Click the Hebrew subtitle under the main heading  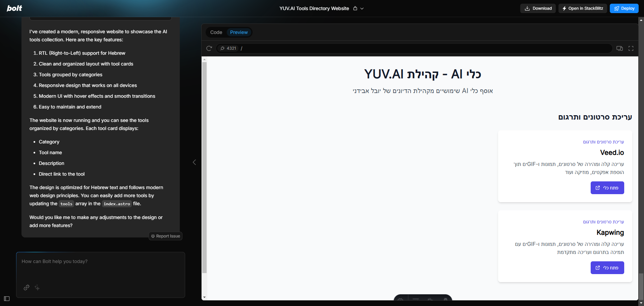pyautogui.click(x=423, y=91)
